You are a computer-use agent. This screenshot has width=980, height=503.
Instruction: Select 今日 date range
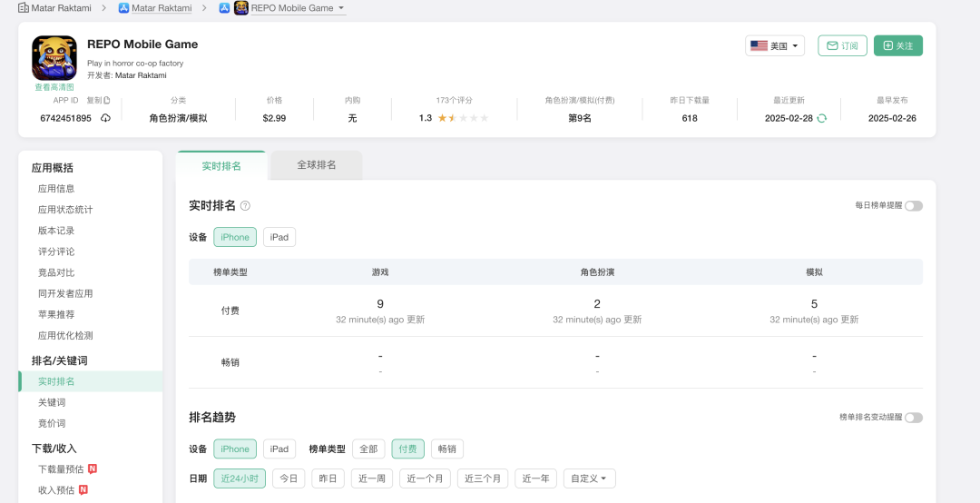pos(289,478)
